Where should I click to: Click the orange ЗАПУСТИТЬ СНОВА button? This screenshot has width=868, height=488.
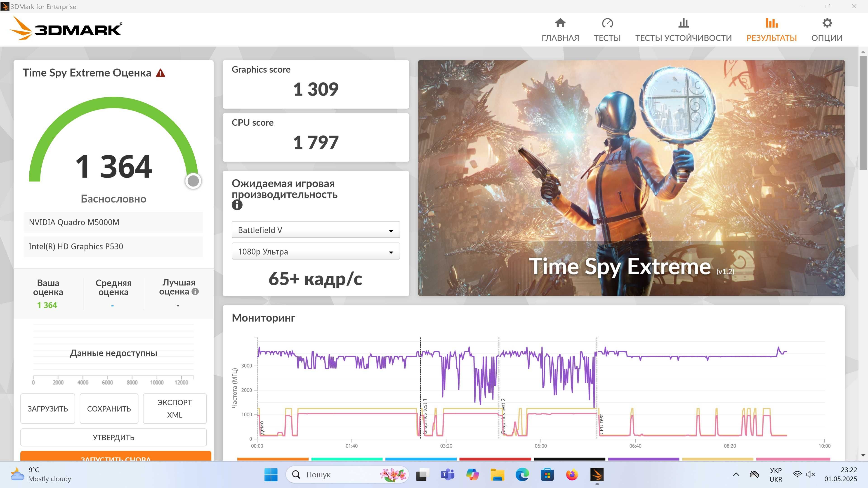click(x=116, y=456)
